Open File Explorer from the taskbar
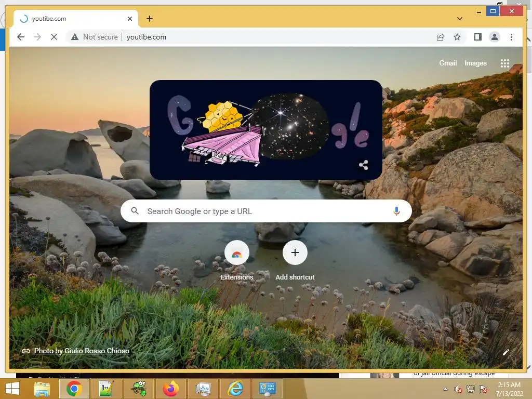 pos(42,389)
